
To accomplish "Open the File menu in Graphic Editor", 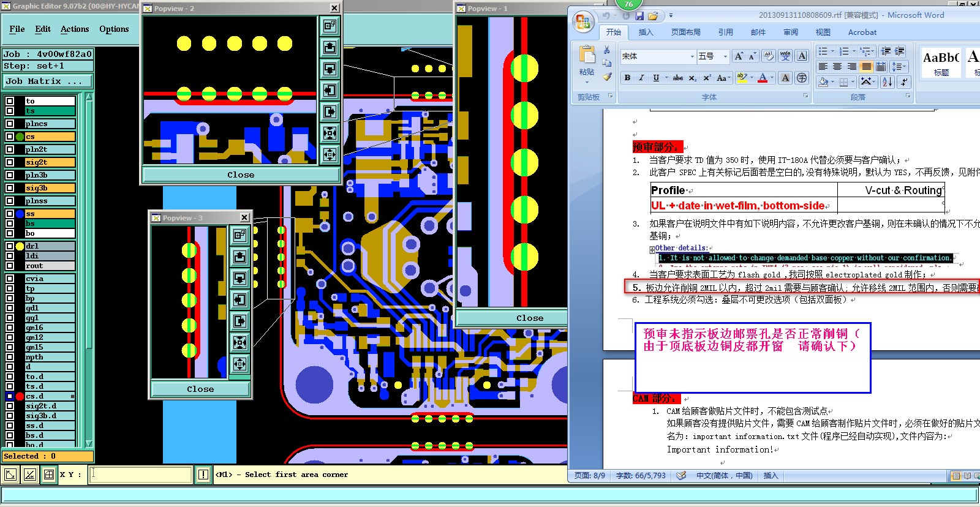I will (17, 29).
